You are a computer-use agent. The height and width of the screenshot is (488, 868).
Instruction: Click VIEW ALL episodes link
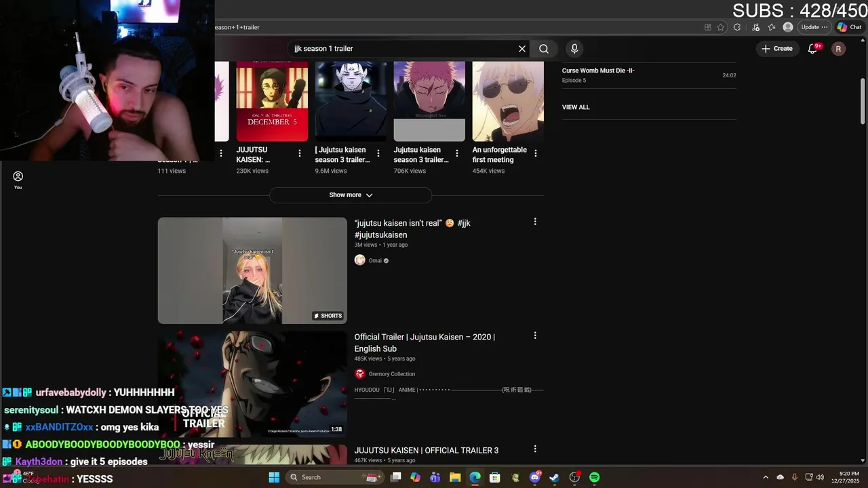point(576,107)
